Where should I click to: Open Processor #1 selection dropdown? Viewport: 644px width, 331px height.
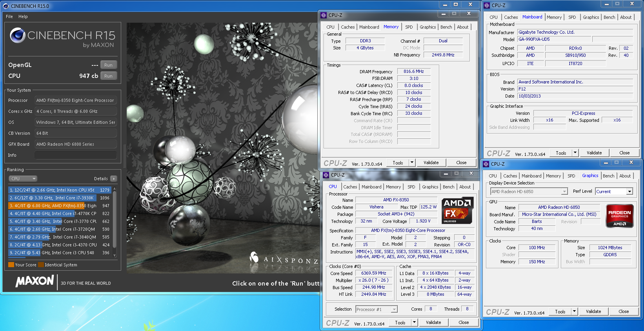click(x=377, y=309)
